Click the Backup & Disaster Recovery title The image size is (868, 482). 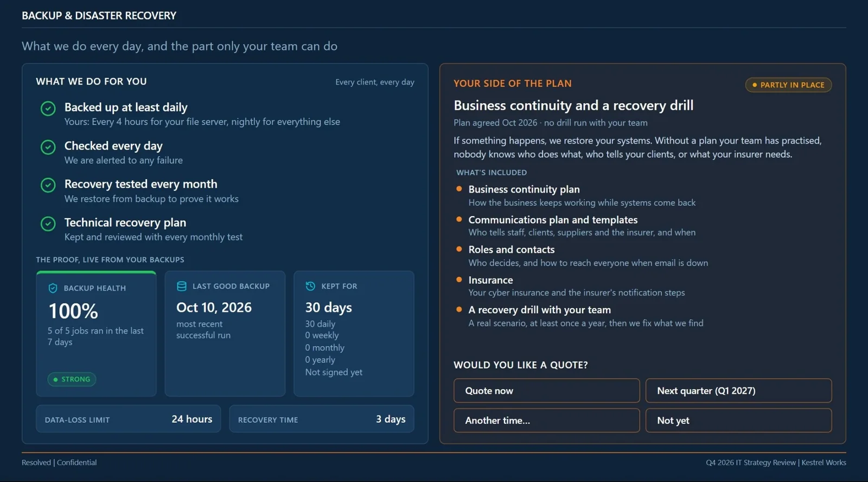(99, 16)
